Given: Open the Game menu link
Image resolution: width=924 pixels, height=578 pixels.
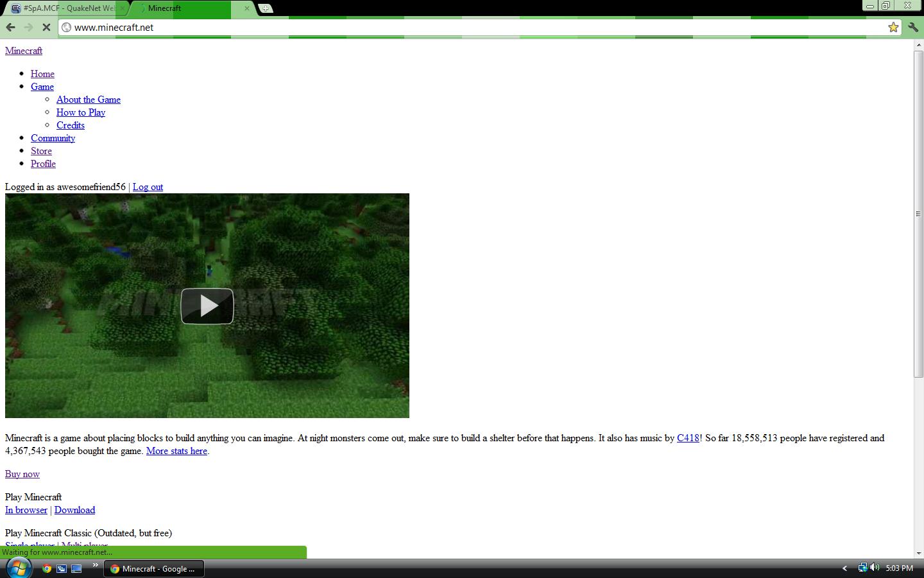Looking at the screenshot, I should [42, 87].
